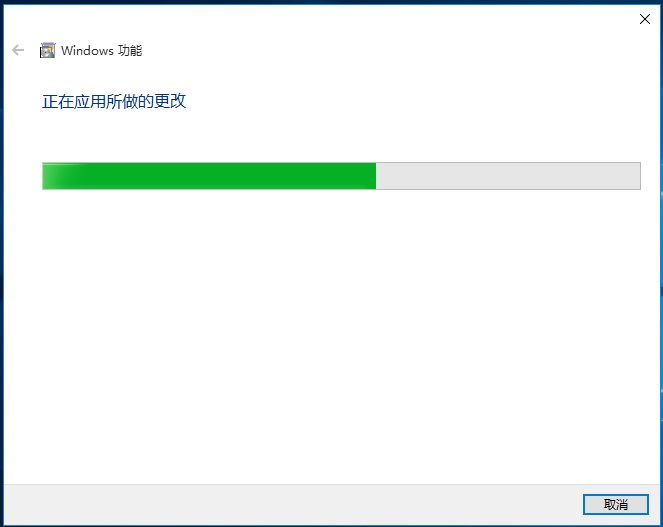Screen dimensions: 663x527
Task: Click the desktop strip at left window edge
Action: (2, 262)
